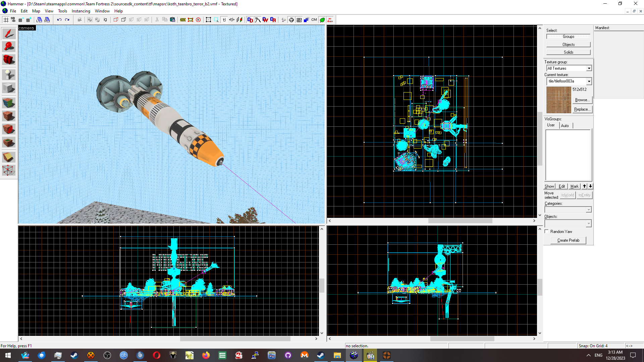Select Apply Current Texture brick icon

9,116
